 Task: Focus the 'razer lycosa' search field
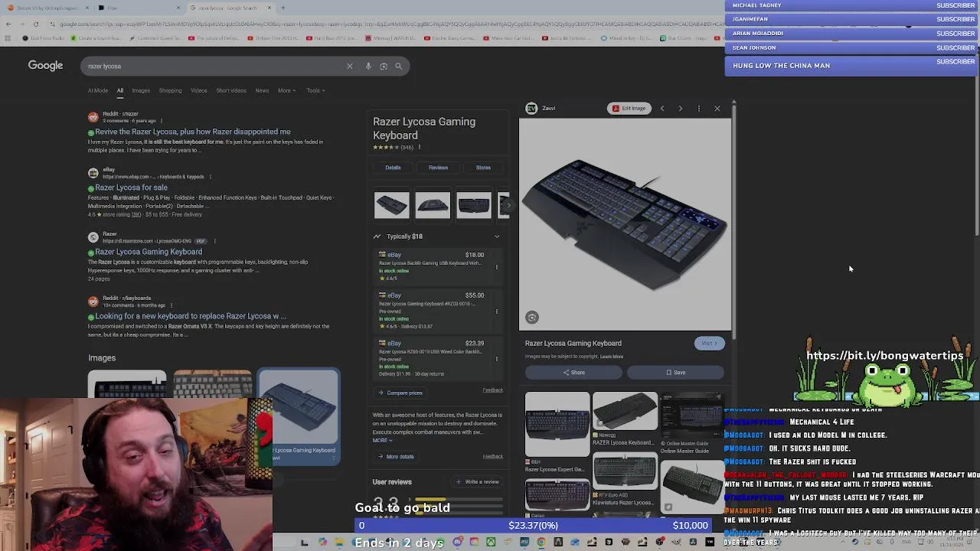pyautogui.click(x=214, y=66)
